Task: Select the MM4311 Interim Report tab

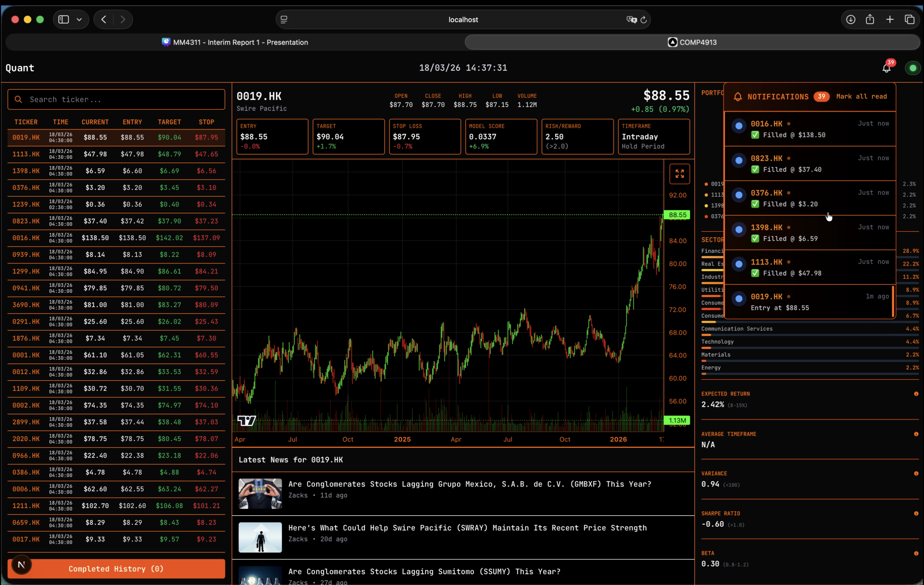Action: coord(235,42)
